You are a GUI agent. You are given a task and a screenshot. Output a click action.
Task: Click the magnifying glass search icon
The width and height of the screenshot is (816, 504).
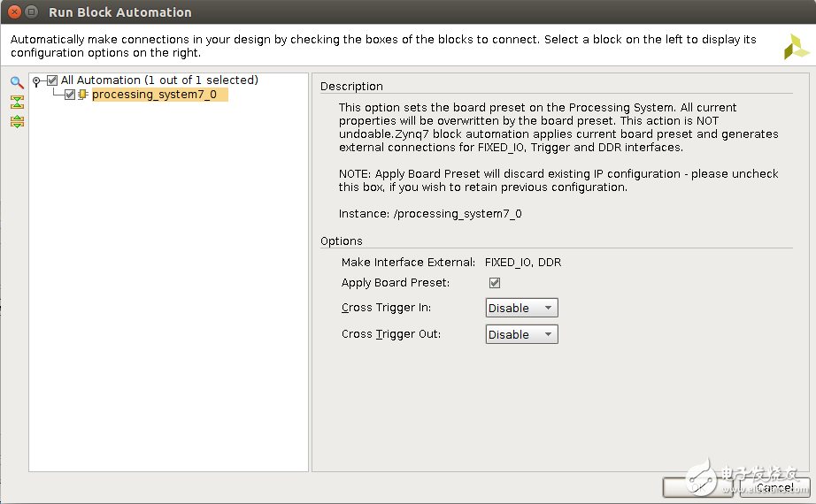click(17, 82)
